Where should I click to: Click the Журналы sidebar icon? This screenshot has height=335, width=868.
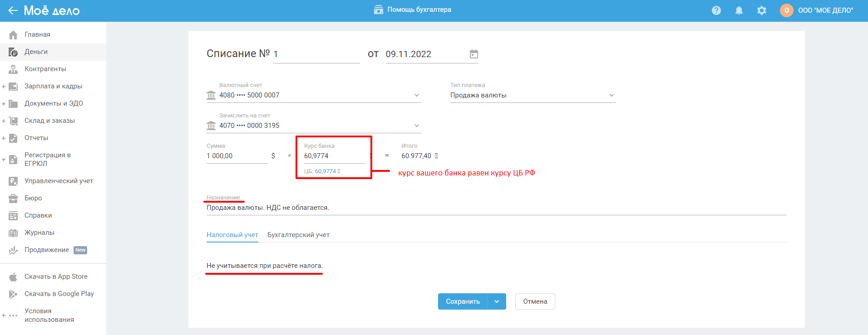13,233
